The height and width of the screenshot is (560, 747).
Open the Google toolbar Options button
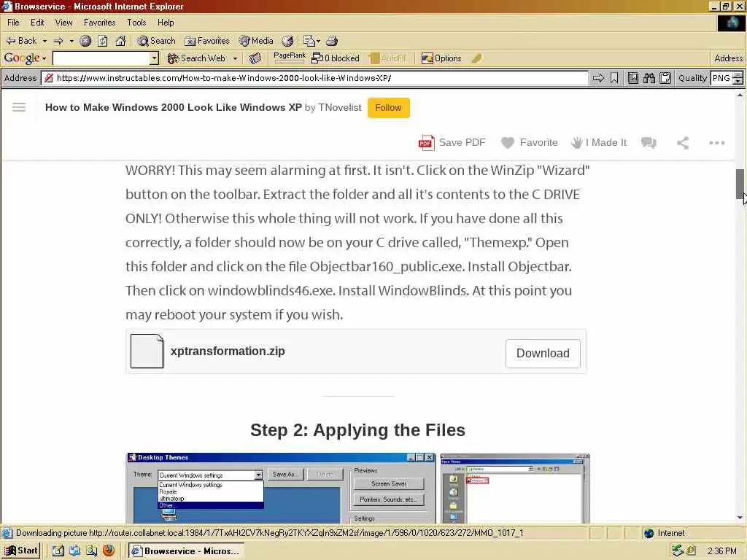(441, 58)
